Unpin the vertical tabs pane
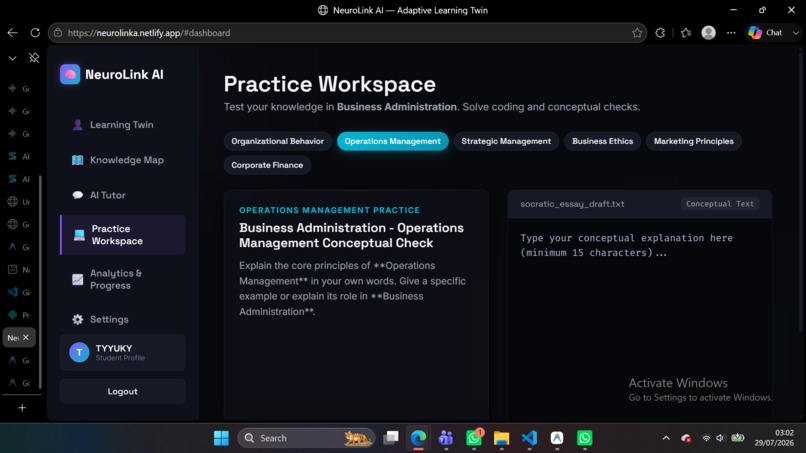 [34, 58]
